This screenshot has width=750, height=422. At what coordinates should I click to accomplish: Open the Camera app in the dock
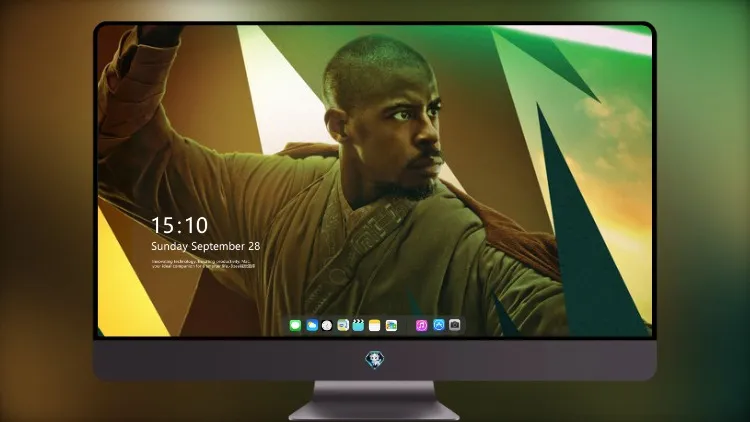tap(455, 325)
